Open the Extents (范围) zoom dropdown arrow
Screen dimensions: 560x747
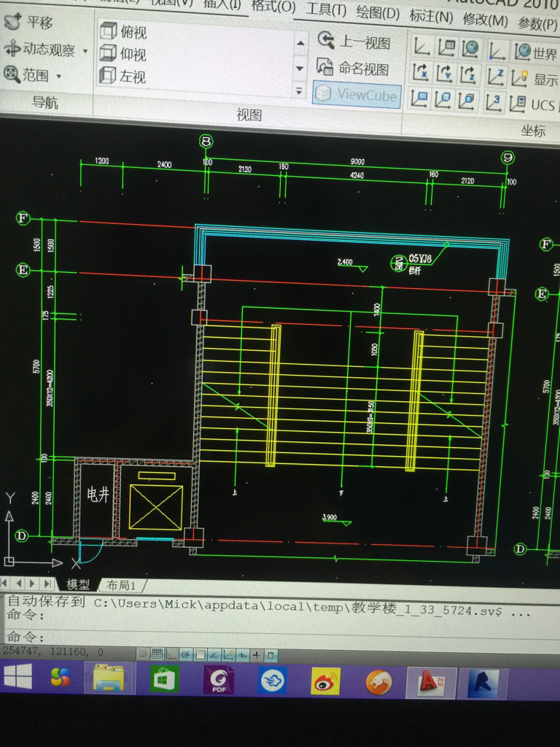59,76
